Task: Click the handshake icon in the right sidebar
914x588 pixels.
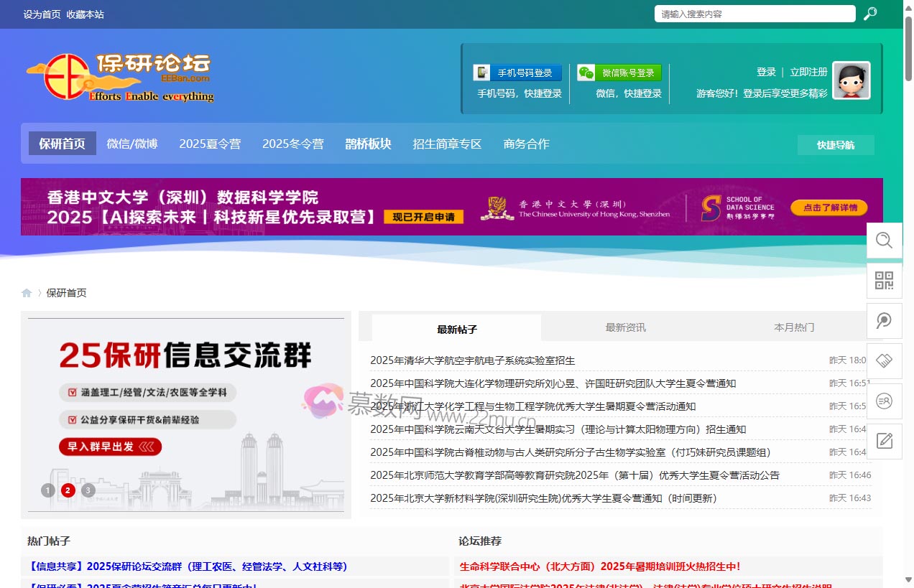Action: 885,361
